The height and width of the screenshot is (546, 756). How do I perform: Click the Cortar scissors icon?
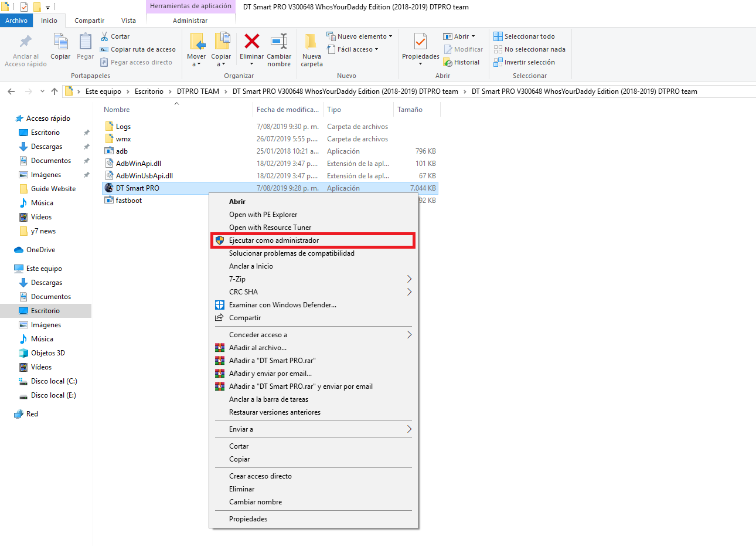pyautogui.click(x=104, y=36)
